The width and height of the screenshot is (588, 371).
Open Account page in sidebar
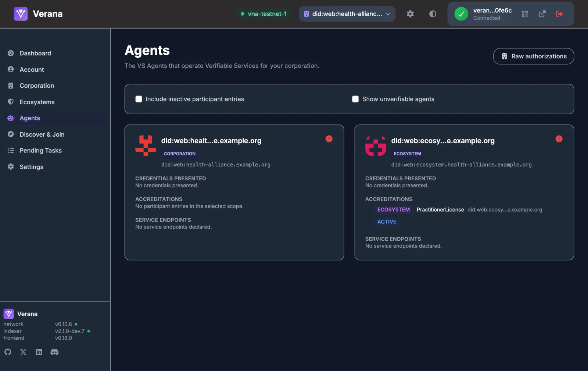pos(32,69)
